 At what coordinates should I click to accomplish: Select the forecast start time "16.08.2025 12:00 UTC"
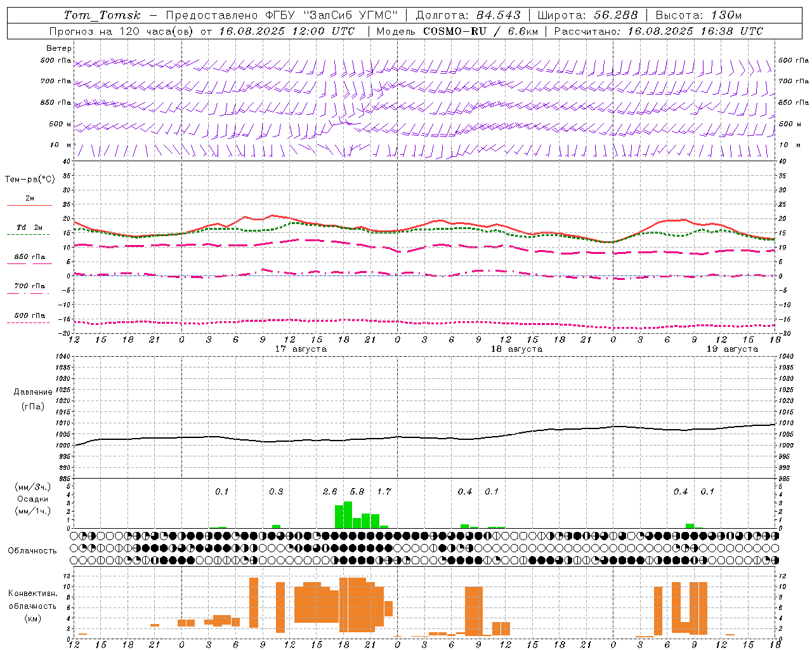point(286,31)
